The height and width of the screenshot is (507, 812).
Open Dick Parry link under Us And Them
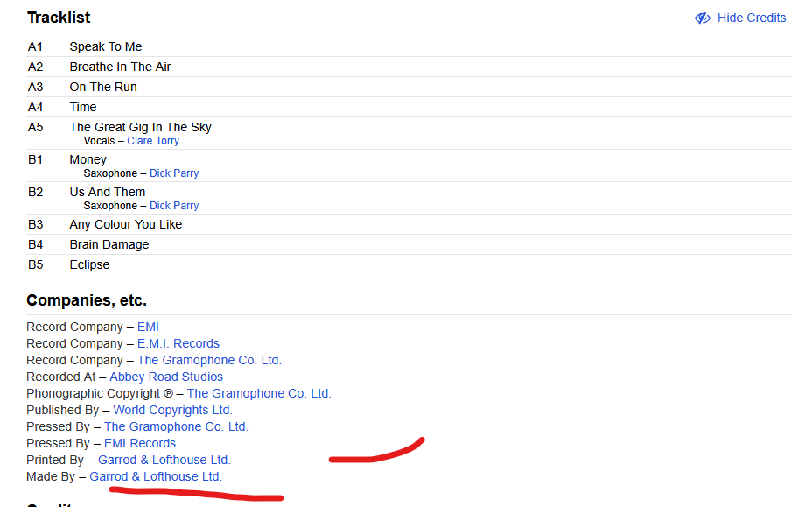(x=174, y=206)
